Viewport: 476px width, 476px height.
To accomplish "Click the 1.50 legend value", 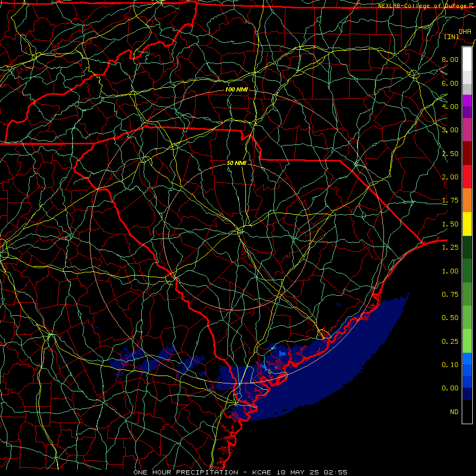I will (450, 224).
